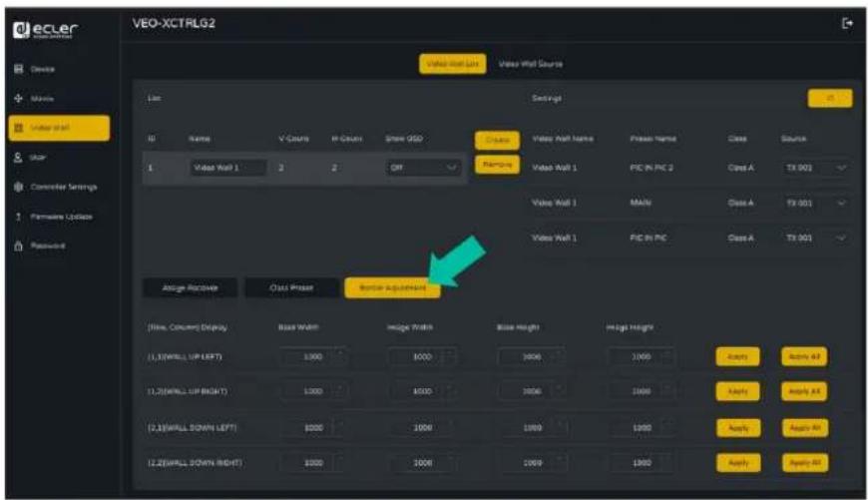Select the PIC IN PIC 2 preset name
This screenshot has width=868, height=500.
651,168
